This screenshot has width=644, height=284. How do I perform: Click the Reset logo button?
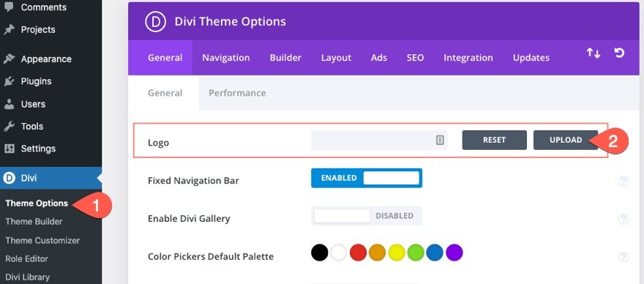(x=494, y=140)
